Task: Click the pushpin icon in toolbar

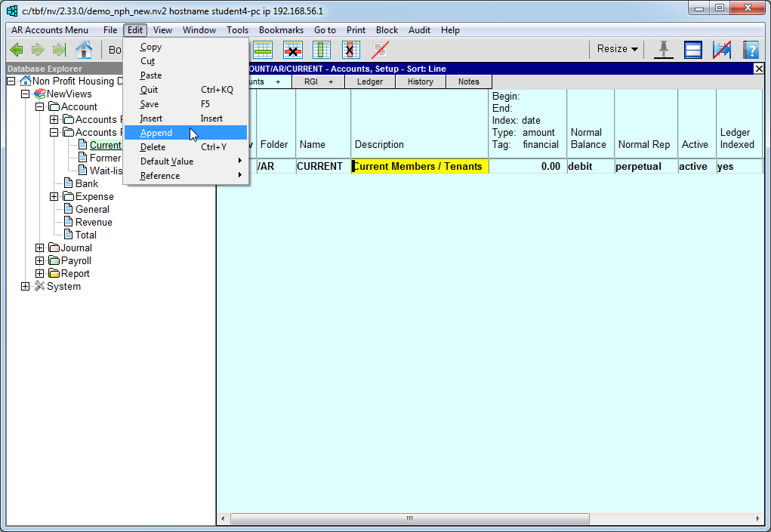Action: 663,50
